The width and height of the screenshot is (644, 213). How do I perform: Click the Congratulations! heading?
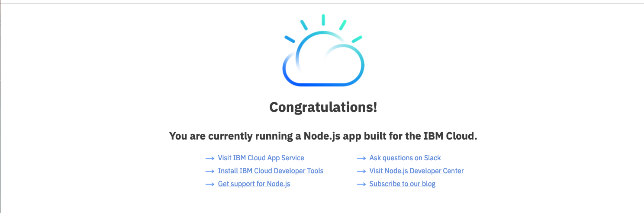click(x=323, y=107)
